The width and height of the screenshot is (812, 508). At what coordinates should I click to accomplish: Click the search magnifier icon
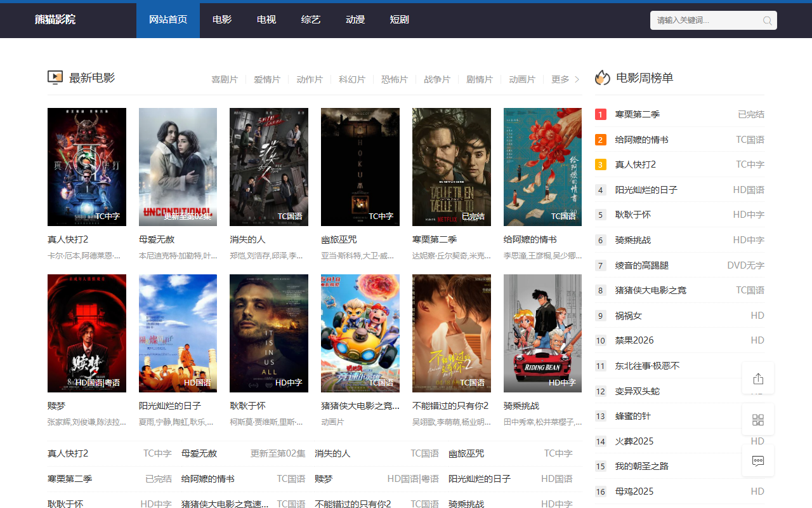pyautogui.click(x=767, y=20)
